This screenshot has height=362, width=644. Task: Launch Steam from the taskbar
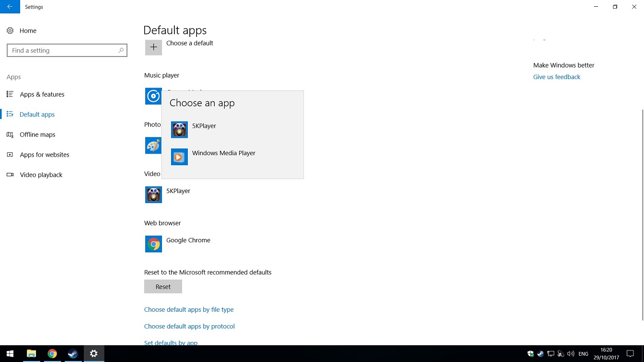click(72, 354)
